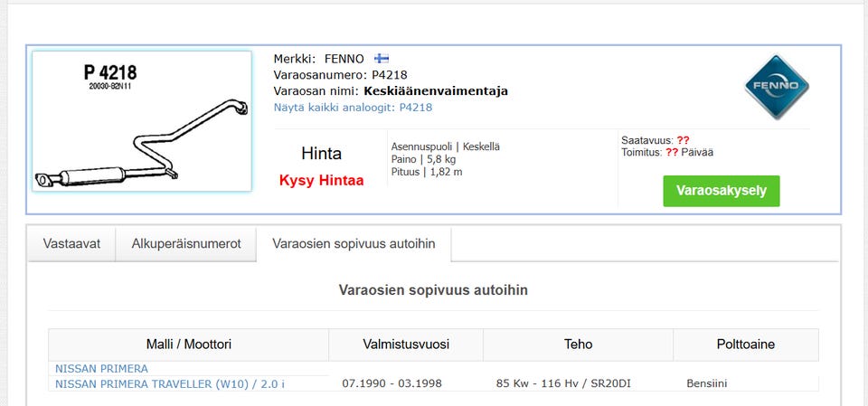Image resolution: width=868 pixels, height=406 pixels.
Task: Click the Paino | 5,8 kg text
Action: point(423,159)
